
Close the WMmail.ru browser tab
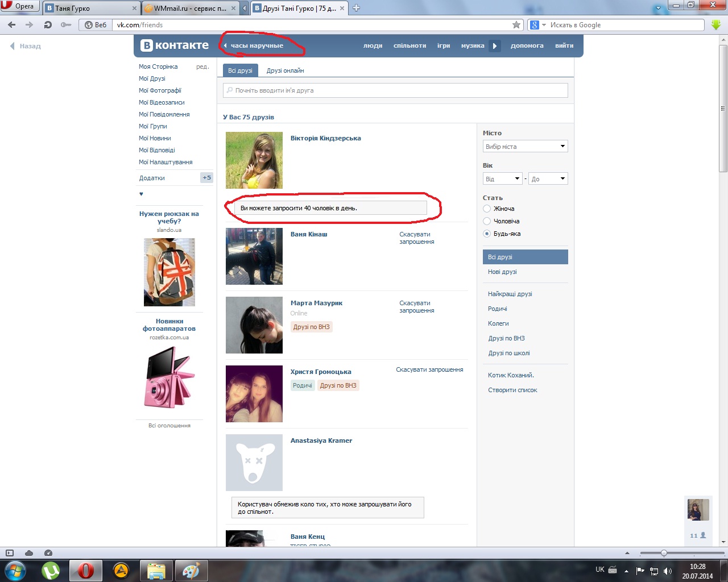(x=234, y=9)
